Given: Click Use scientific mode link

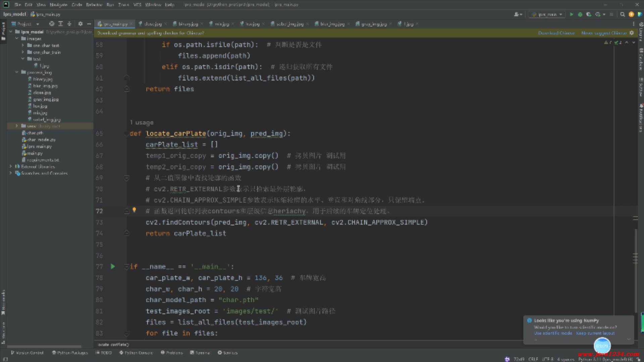Looking at the screenshot, I should coord(553,333).
